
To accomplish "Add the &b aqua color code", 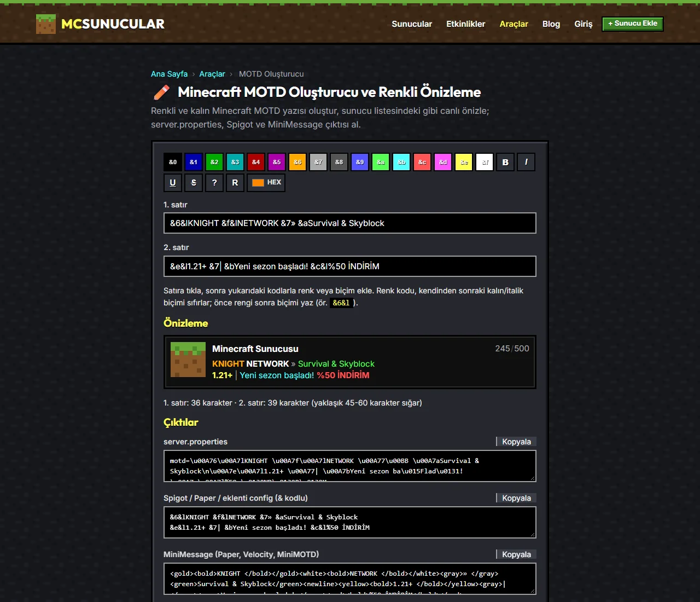I will 401,162.
